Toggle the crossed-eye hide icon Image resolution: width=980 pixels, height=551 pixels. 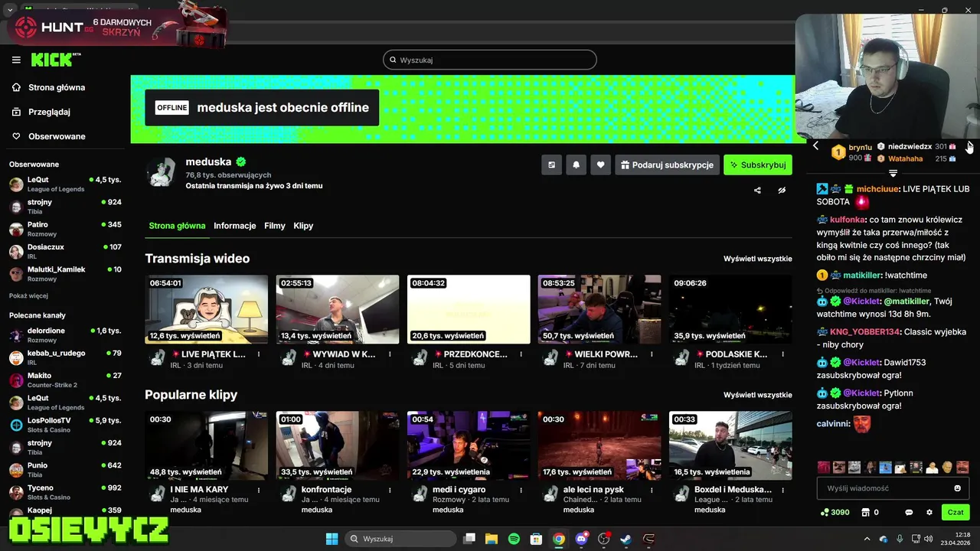tap(782, 191)
